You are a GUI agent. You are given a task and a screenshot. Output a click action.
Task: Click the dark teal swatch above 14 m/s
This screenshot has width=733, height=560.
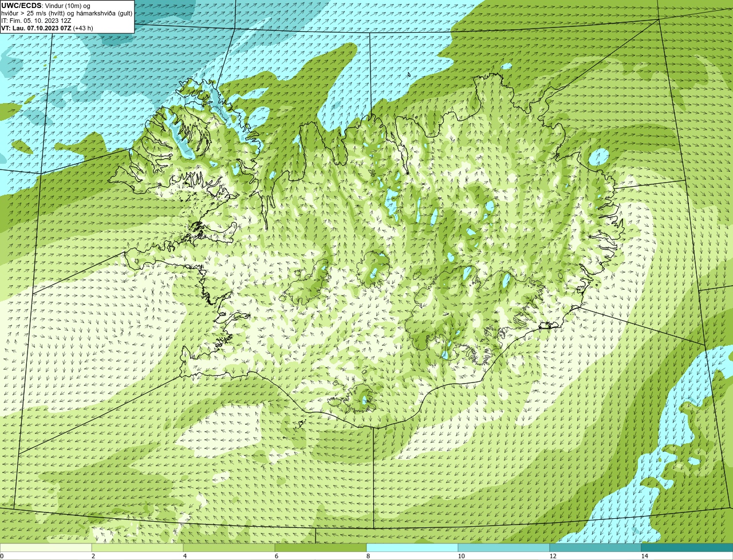[687, 547]
